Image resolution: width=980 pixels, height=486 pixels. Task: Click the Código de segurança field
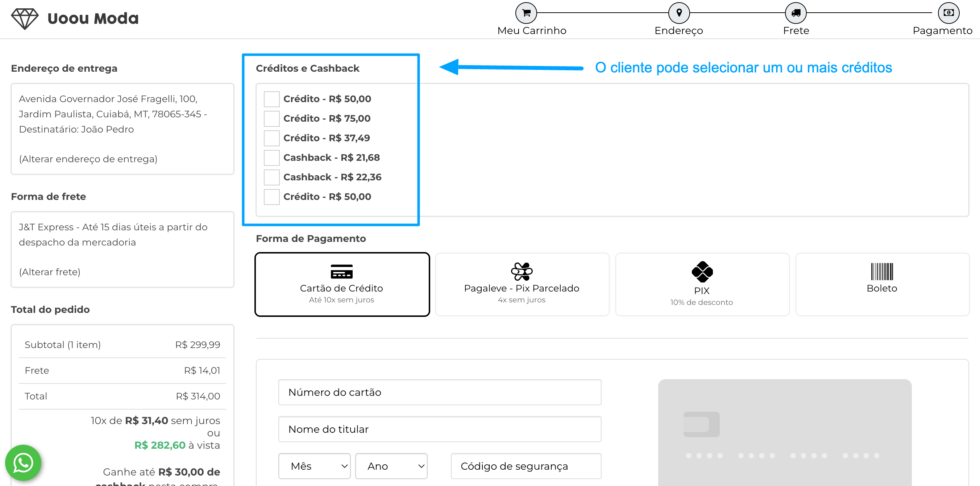click(x=526, y=466)
